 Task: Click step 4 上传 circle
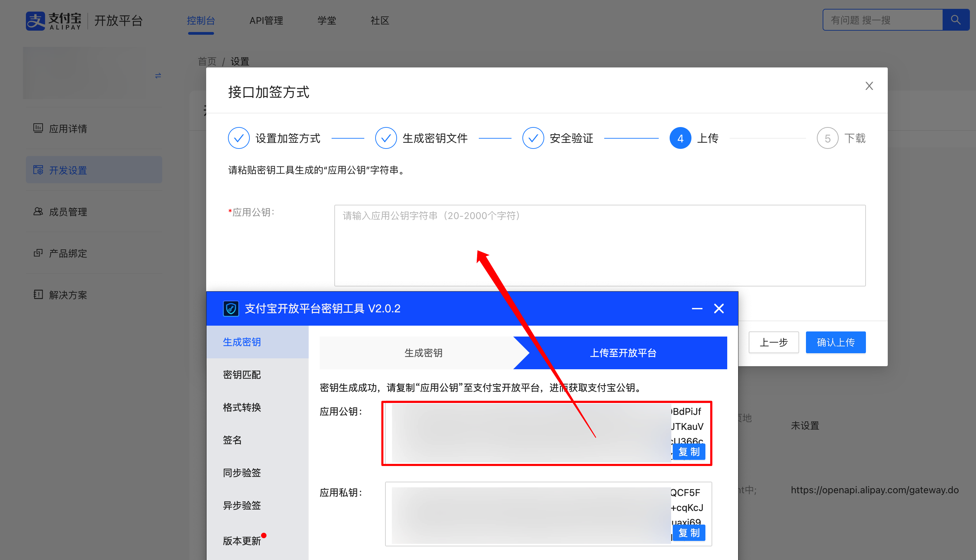pyautogui.click(x=680, y=138)
